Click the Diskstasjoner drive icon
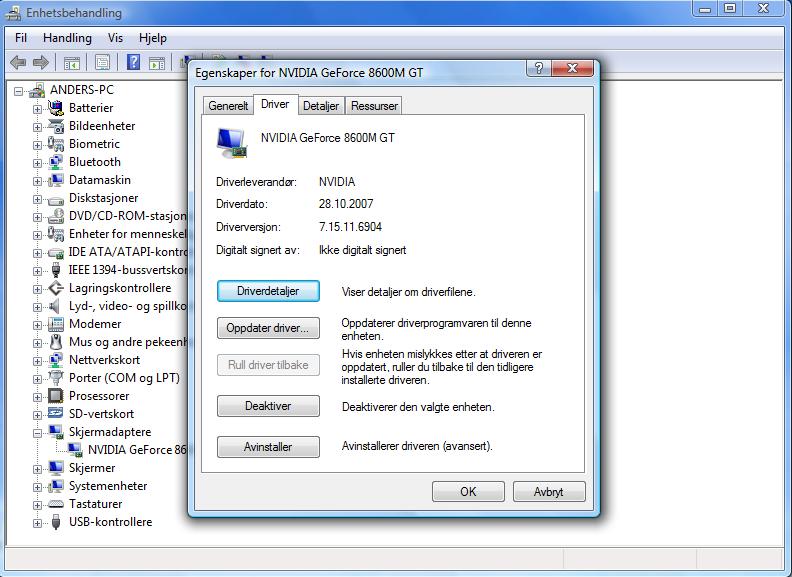Image resolution: width=792 pixels, height=577 pixels. pyautogui.click(x=56, y=199)
